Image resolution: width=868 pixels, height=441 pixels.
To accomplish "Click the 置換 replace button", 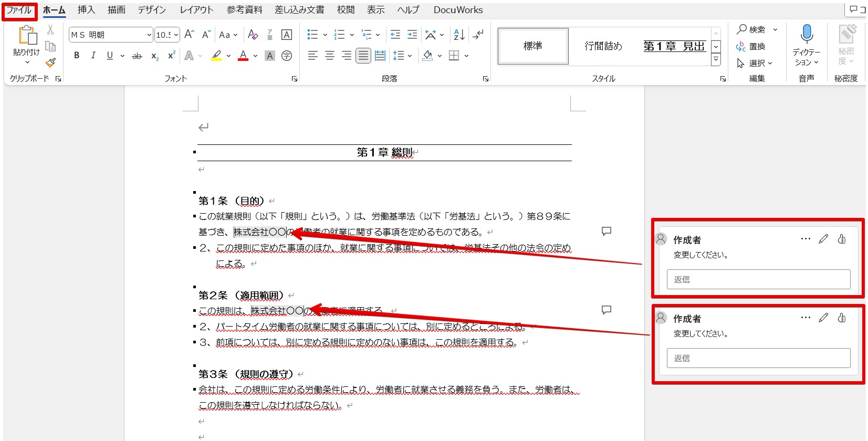I will 751,46.
